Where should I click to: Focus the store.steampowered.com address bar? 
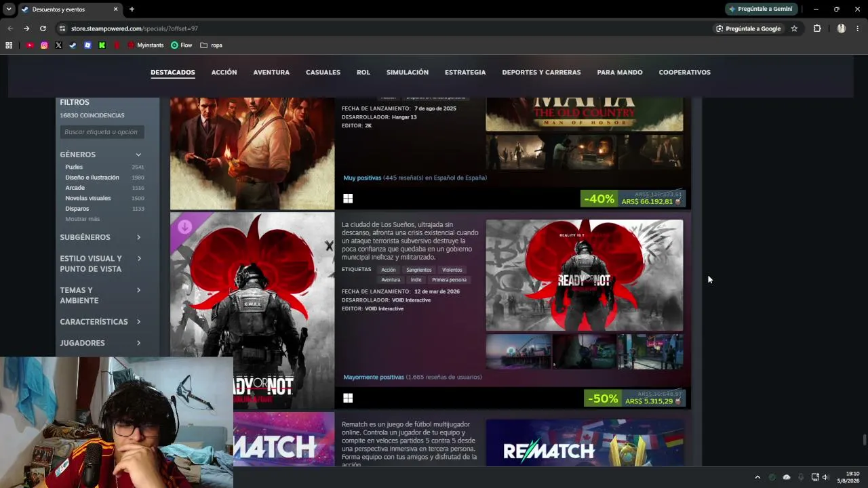pyautogui.click(x=387, y=28)
